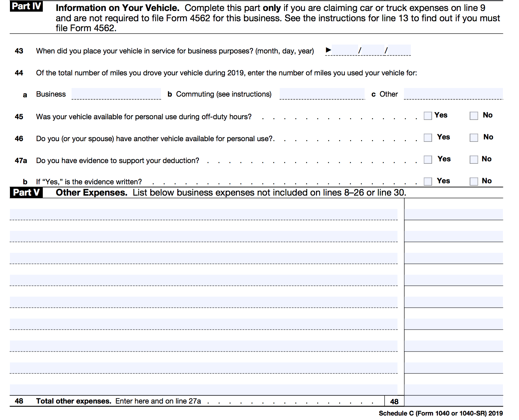Select second Other Expenses description line

(x=204, y=236)
